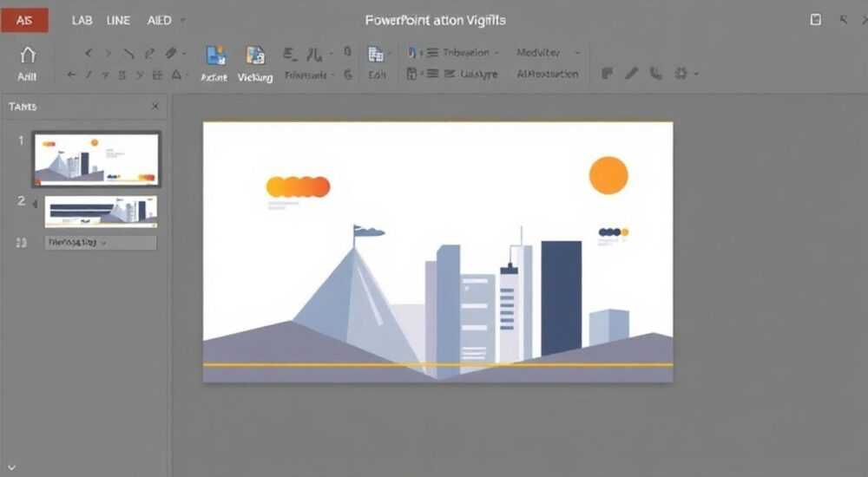Click the Edit label
This screenshot has width=868, height=477.
pos(377,75)
